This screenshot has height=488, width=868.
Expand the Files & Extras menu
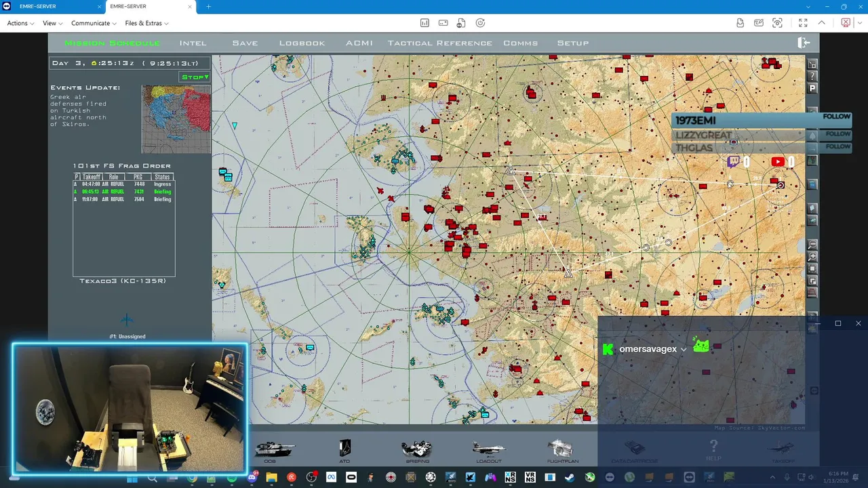[x=146, y=23]
